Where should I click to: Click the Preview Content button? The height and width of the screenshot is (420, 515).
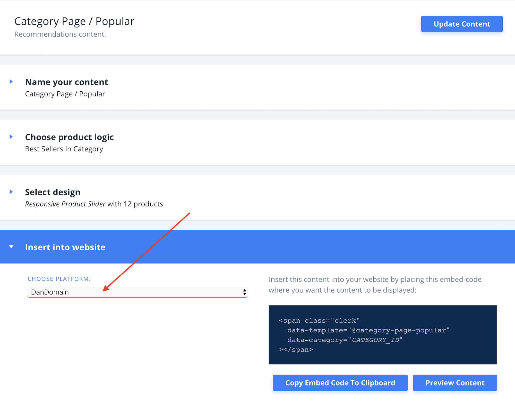point(455,383)
